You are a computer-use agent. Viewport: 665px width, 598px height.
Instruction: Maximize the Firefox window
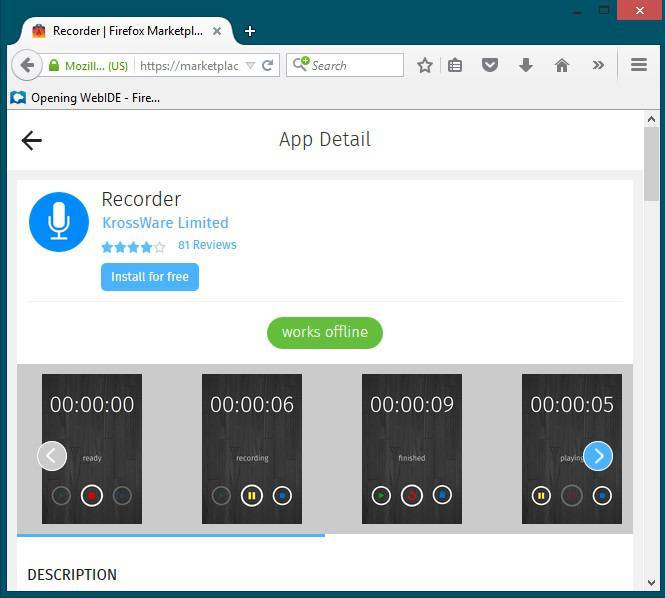coord(604,10)
